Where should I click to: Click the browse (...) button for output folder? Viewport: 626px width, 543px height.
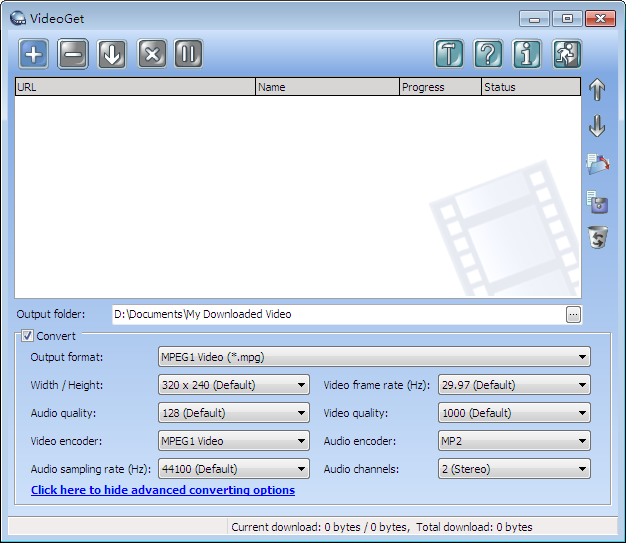(573, 315)
